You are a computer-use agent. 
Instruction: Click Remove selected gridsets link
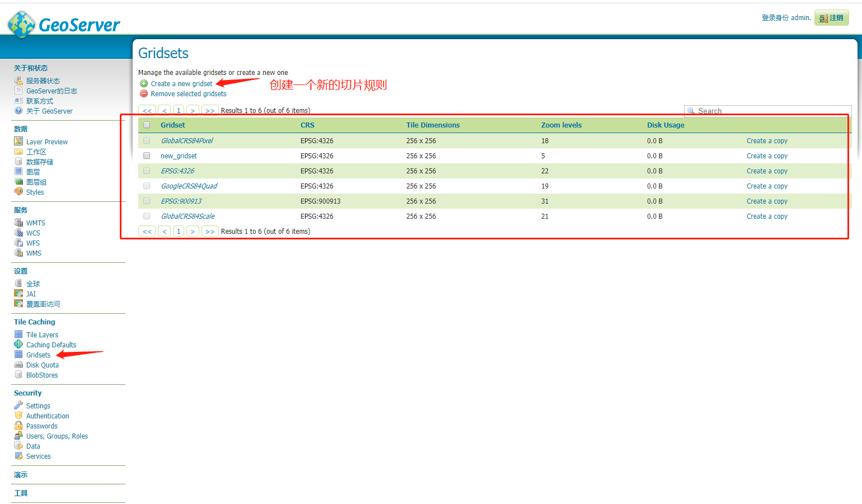tap(189, 94)
